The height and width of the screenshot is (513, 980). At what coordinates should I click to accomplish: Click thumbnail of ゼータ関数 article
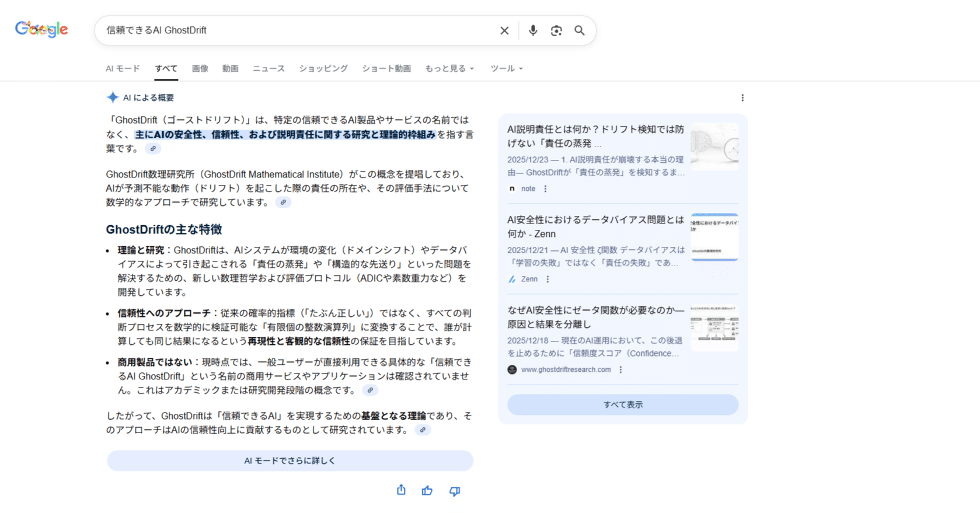[714, 327]
